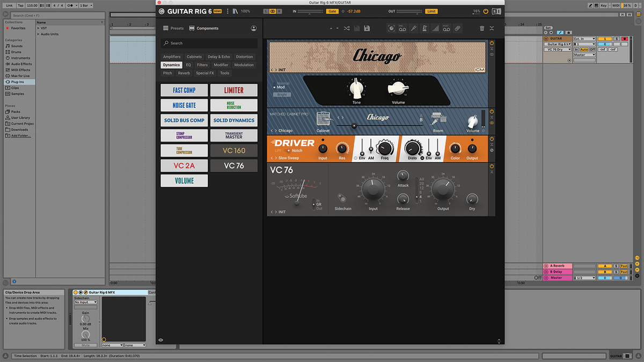Image resolution: width=644 pixels, height=362 pixels.
Task: Click the next-preset arrow beside Slow Sweep
Action: [x=276, y=158]
